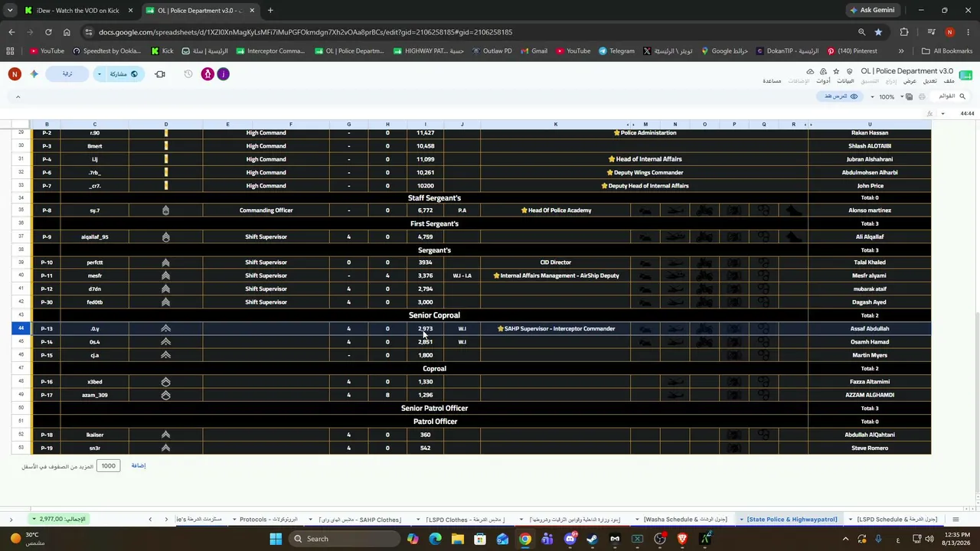Expand the share button dropdown arrow

(100, 74)
